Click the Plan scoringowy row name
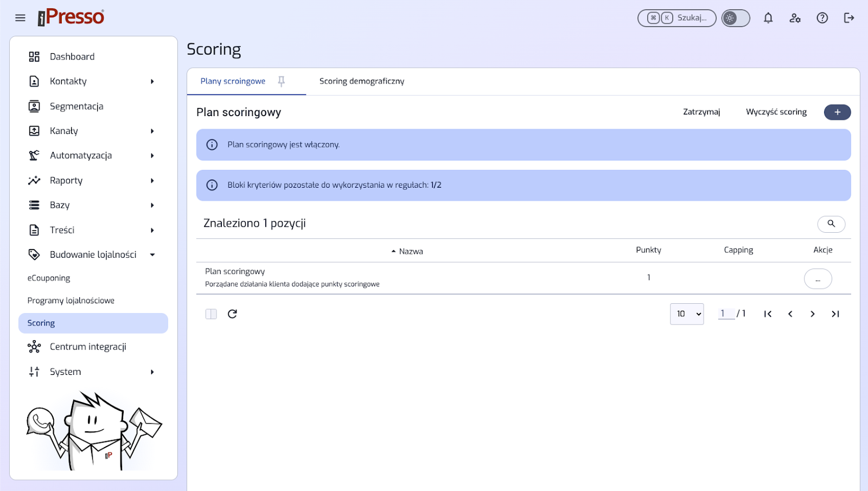Screen dimensions: 868x491 point(235,271)
